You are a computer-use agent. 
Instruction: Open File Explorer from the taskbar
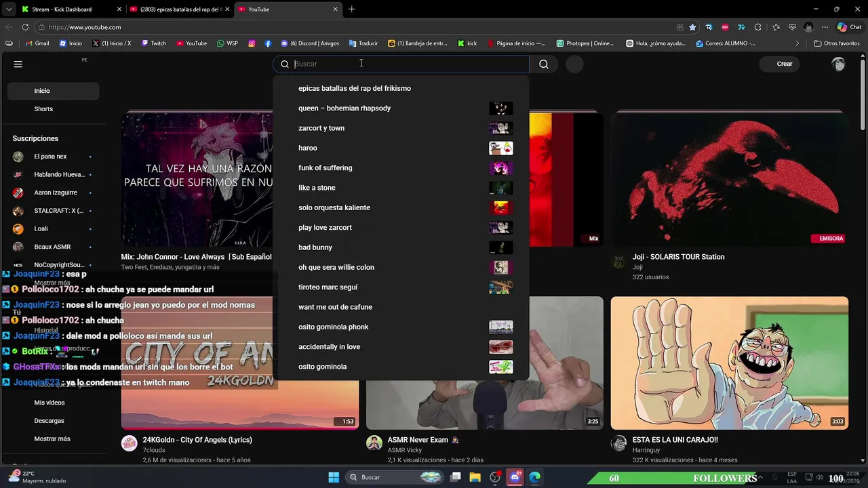475,477
